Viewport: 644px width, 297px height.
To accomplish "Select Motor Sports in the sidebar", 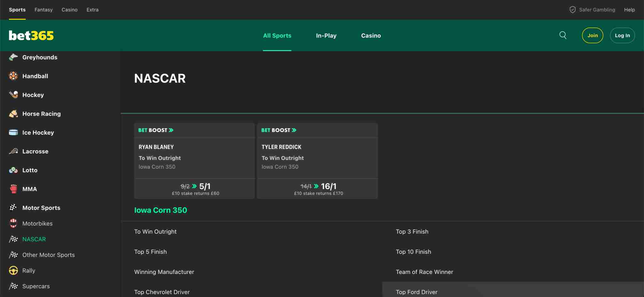I will point(41,208).
